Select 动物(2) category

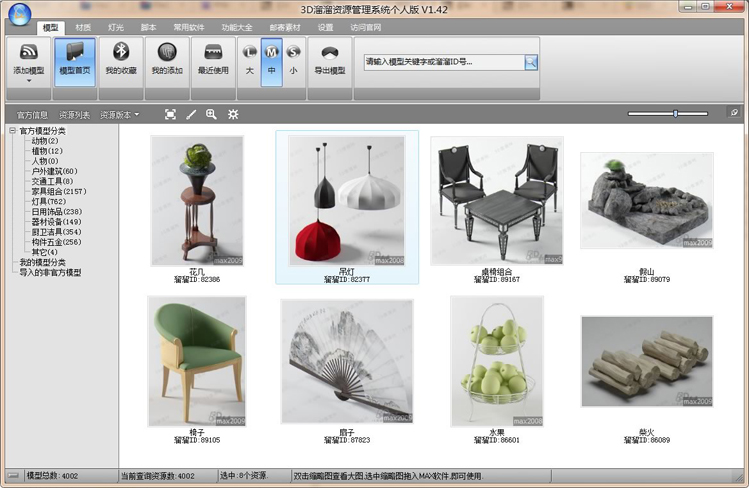pos(45,141)
